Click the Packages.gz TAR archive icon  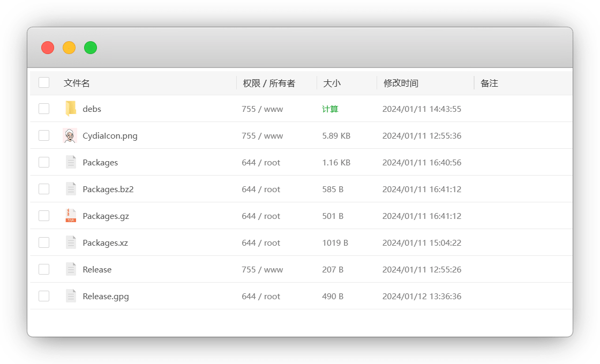tap(71, 216)
